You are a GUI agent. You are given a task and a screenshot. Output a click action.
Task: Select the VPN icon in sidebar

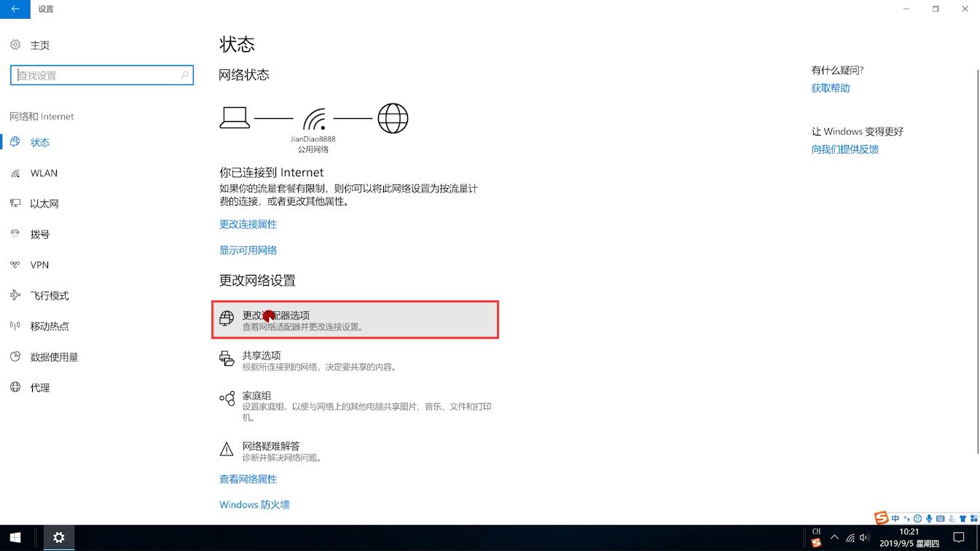[15, 265]
